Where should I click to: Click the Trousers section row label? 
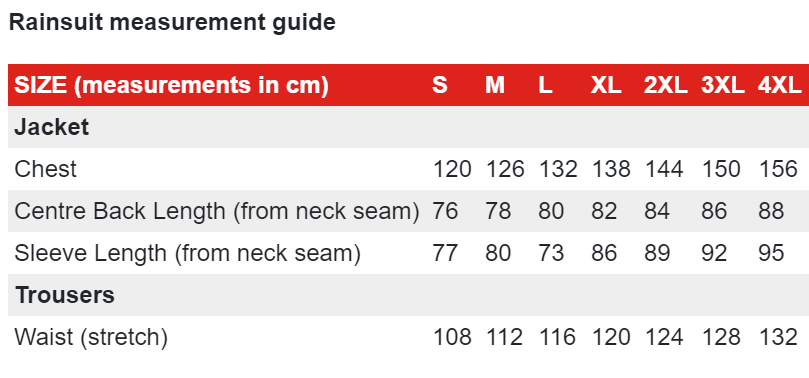(65, 295)
